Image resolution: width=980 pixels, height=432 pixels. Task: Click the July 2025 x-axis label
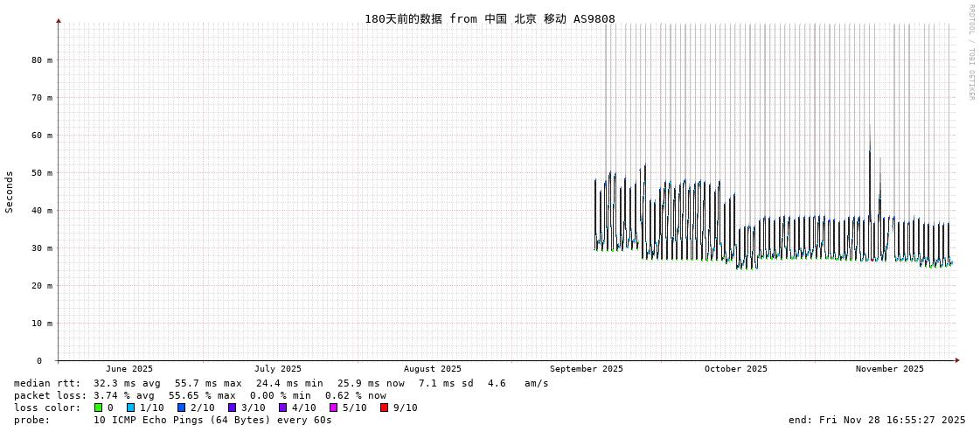pos(277,369)
